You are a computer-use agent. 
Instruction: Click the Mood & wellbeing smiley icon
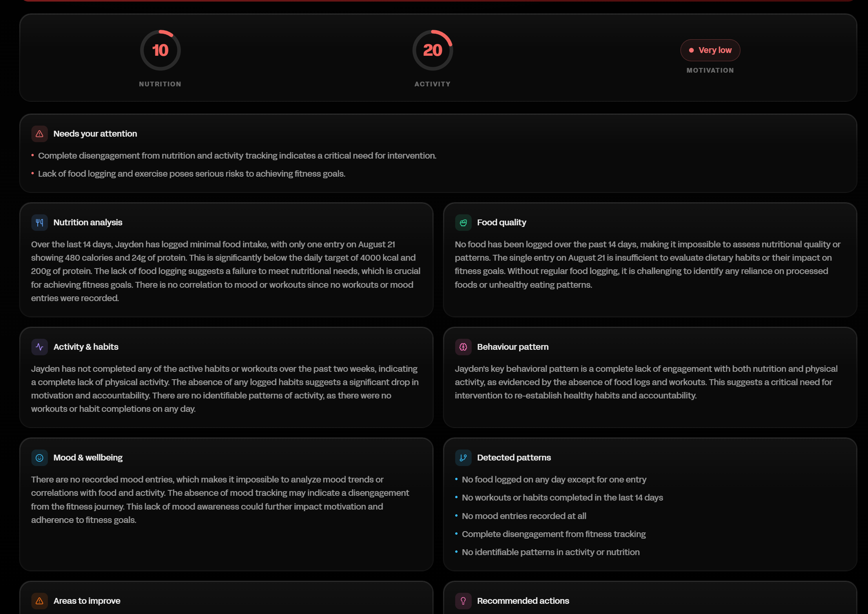pyautogui.click(x=40, y=458)
